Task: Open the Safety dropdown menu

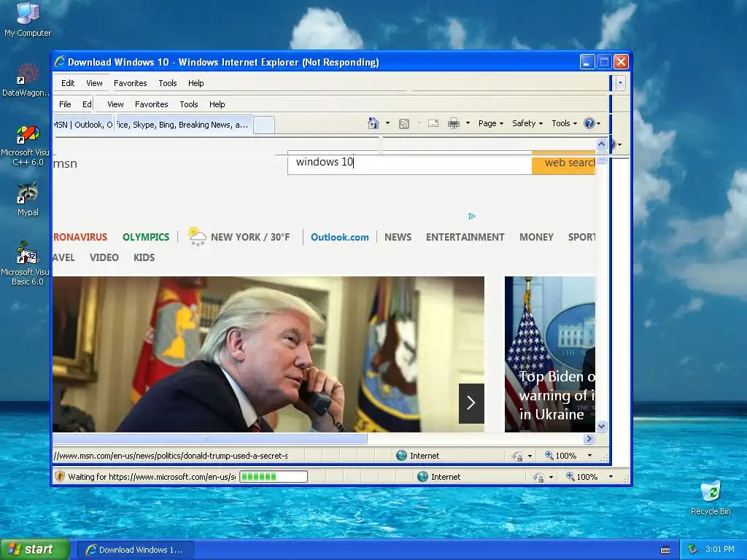Action: coord(527,123)
